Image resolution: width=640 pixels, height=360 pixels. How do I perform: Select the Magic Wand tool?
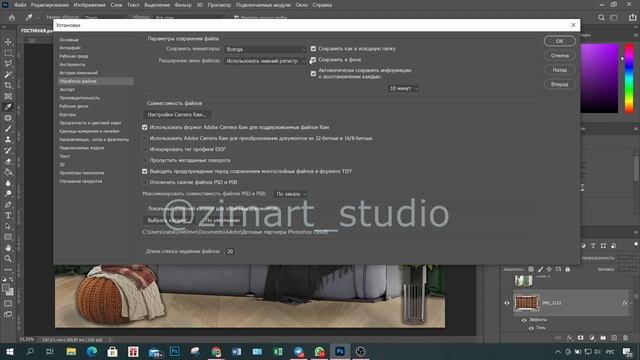pyautogui.click(x=8, y=75)
